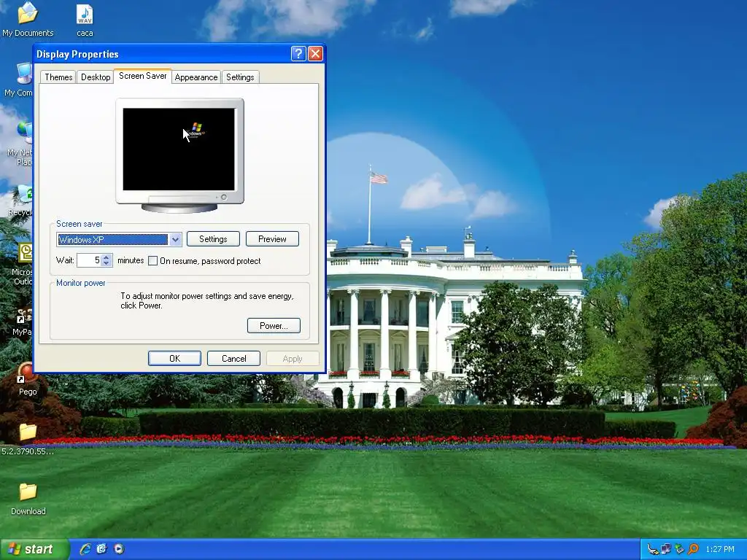Click the Cancel button
This screenshot has height=560, width=747.
233,359
